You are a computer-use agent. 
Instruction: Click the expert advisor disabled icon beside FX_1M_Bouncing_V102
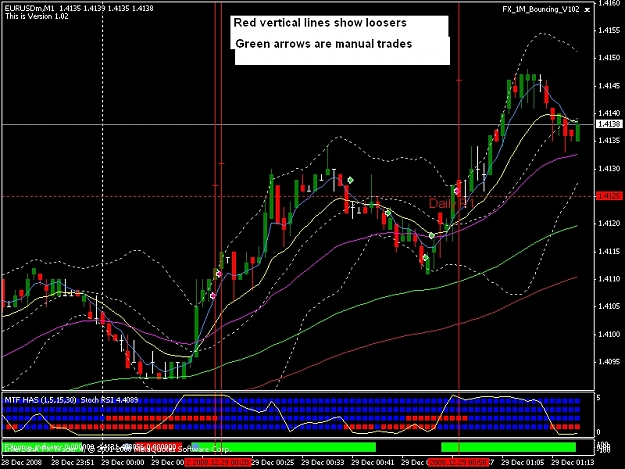click(x=587, y=10)
